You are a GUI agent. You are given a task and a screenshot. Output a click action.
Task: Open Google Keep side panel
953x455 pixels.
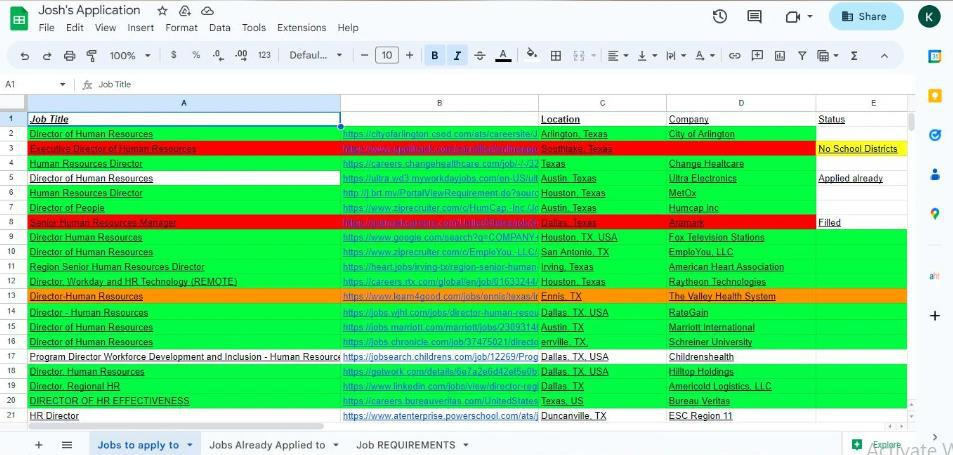(x=935, y=95)
